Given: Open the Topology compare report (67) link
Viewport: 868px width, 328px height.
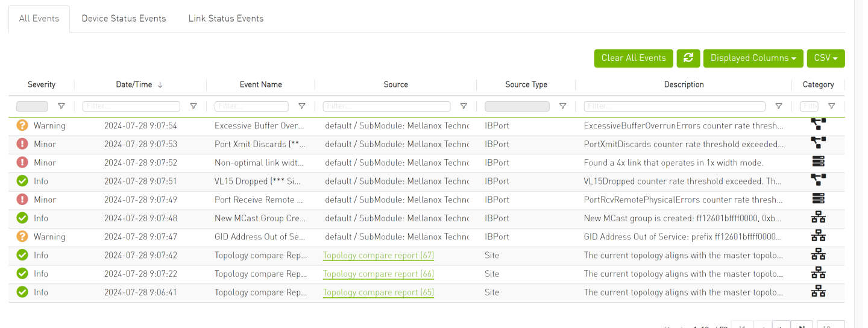Looking at the screenshot, I should (x=378, y=256).
